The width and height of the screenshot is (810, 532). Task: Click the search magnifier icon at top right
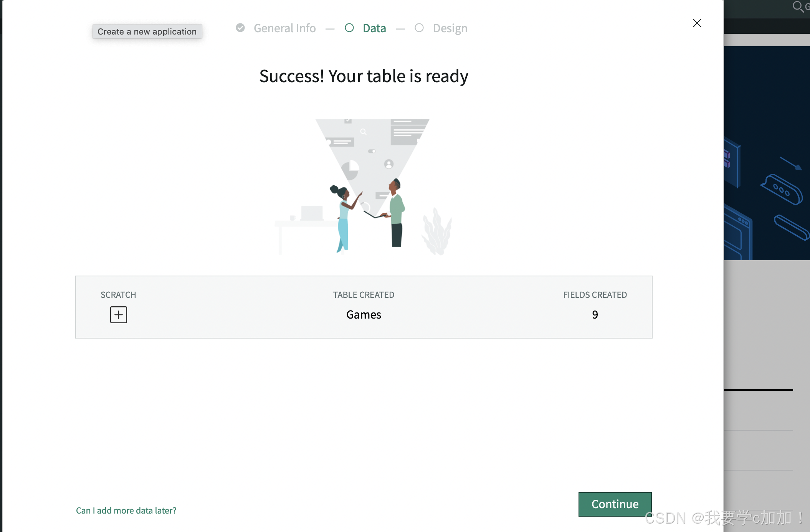(x=798, y=7)
